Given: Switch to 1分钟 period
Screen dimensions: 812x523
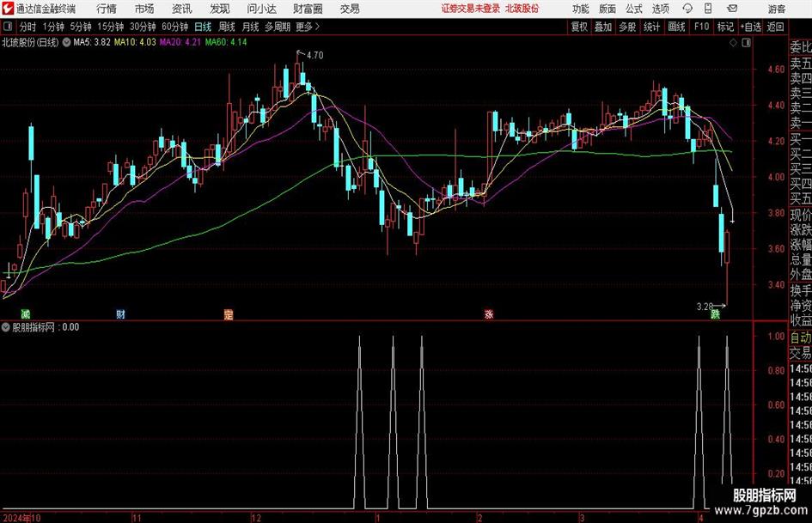Looking at the screenshot, I should click(x=53, y=27).
